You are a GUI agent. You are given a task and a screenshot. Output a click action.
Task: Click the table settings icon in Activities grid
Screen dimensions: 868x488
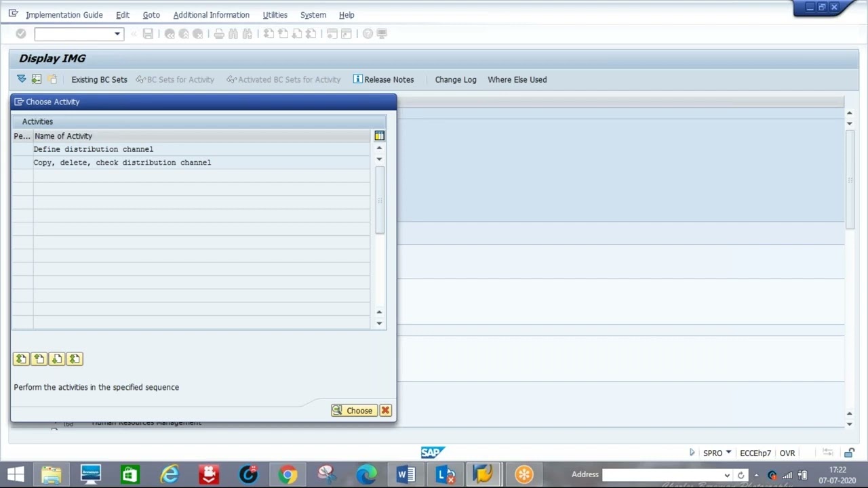[379, 136]
